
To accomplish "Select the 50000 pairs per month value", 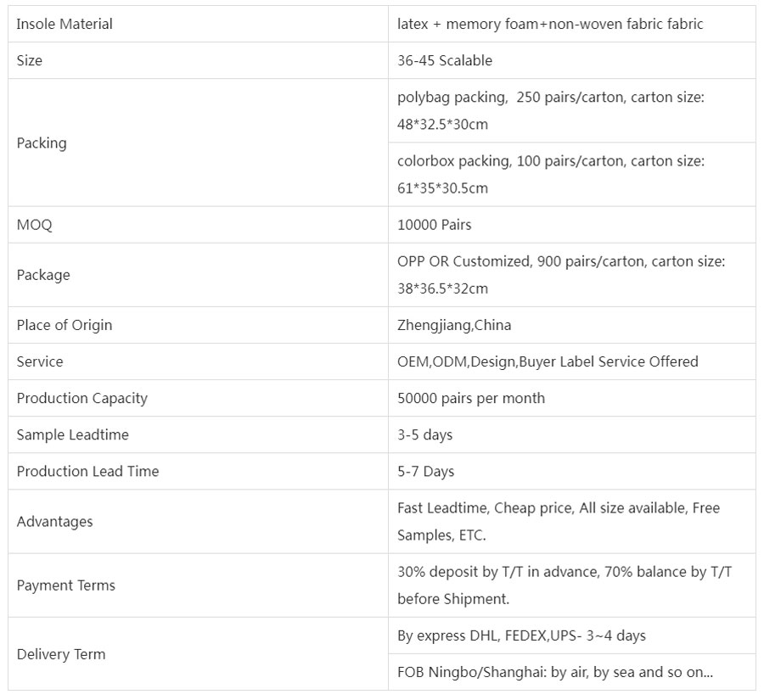I will click(471, 398).
